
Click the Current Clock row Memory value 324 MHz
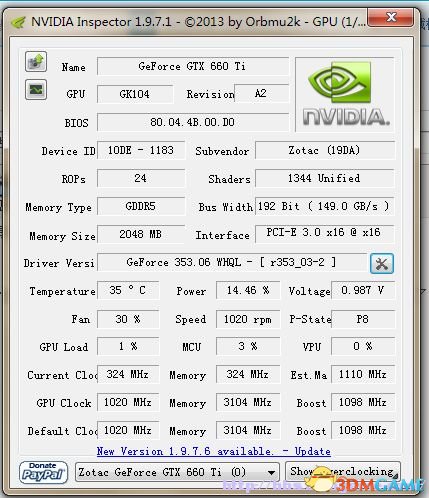[248, 374]
